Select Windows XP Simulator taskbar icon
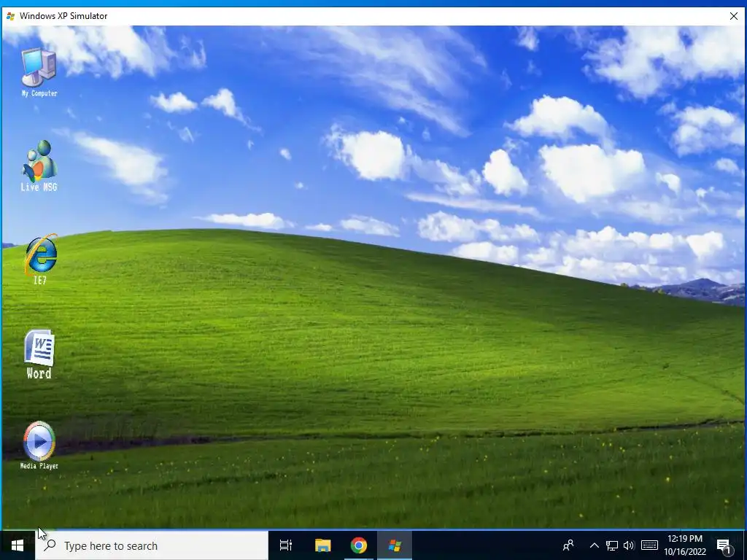 click(x=395, y=545)
